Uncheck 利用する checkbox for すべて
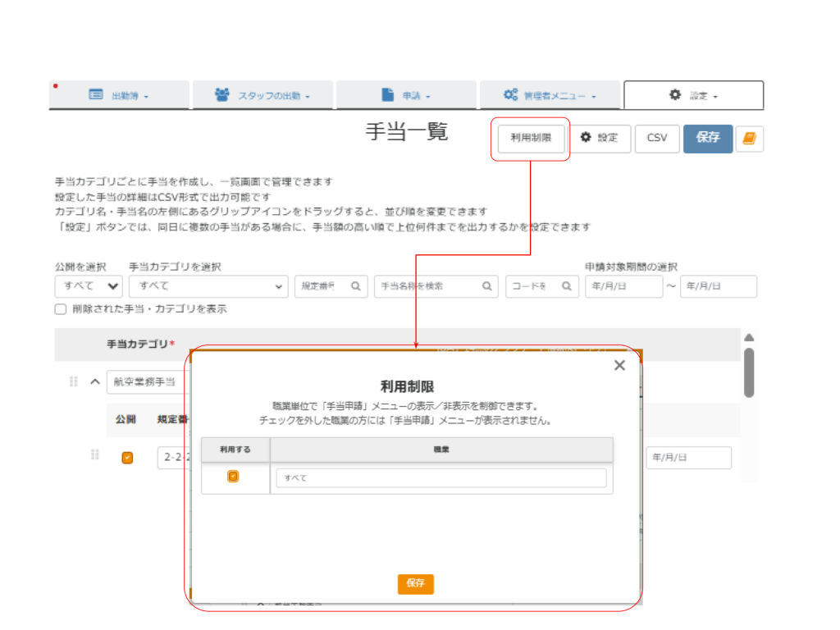The width and height of the screenshot is (840, 630). pos(233,477)
